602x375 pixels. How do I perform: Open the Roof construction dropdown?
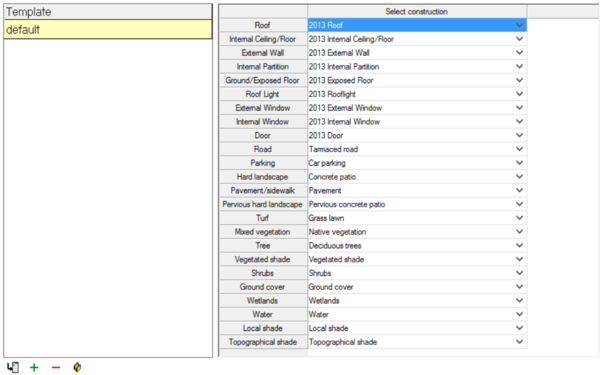519,25
